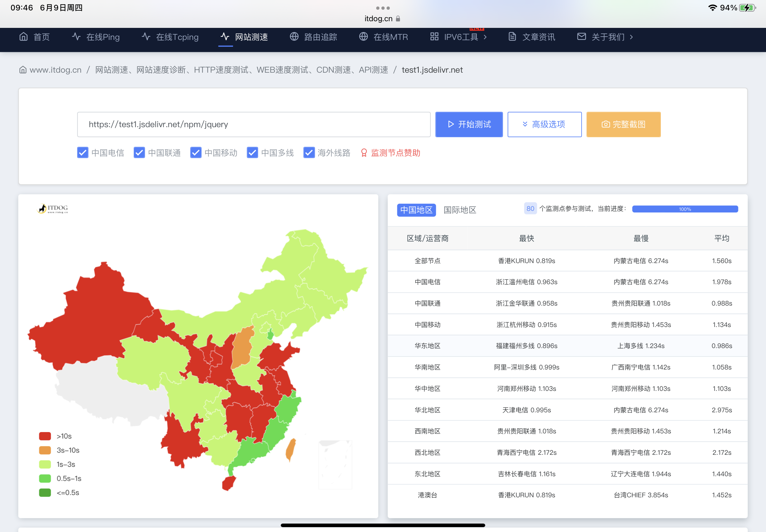Click the 吉林长春电信 1.161s cell
The height and width of the screenshot is (532, 766).
point(526,474)
